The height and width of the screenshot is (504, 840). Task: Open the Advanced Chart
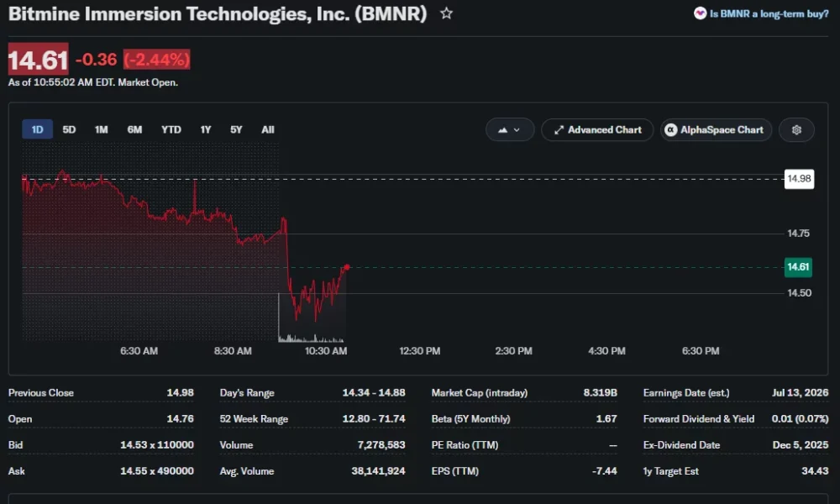pos(597,129)
